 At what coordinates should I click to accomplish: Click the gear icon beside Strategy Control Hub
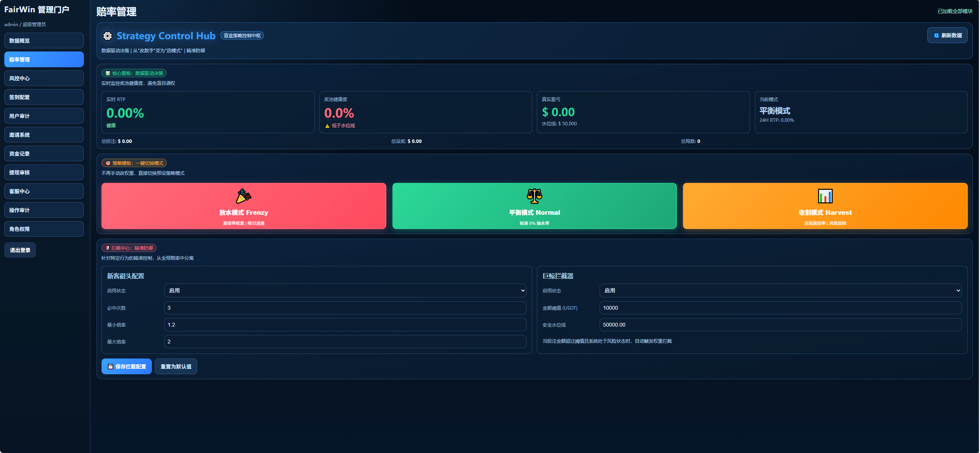[107, 36]
